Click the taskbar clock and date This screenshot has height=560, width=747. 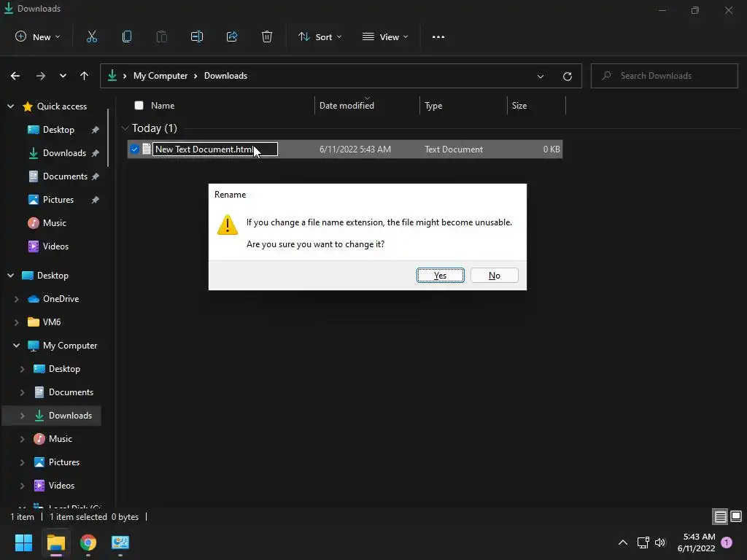696,542
